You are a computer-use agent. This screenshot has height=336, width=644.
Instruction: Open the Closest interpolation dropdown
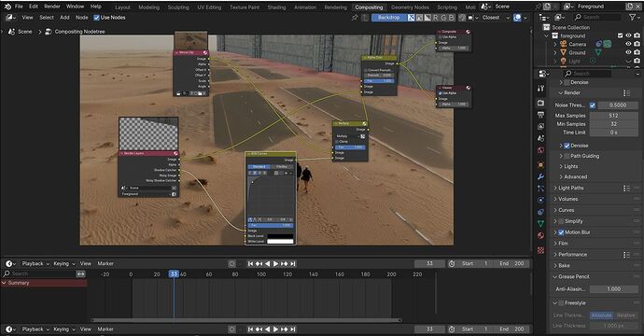[496, 18]
